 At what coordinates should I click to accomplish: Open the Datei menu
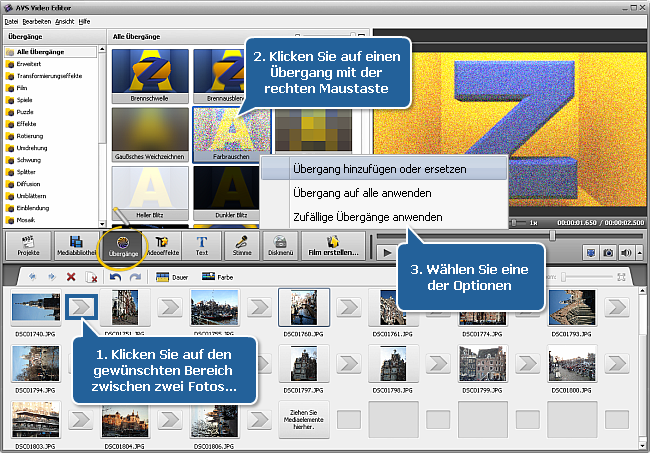pos(11,22)
